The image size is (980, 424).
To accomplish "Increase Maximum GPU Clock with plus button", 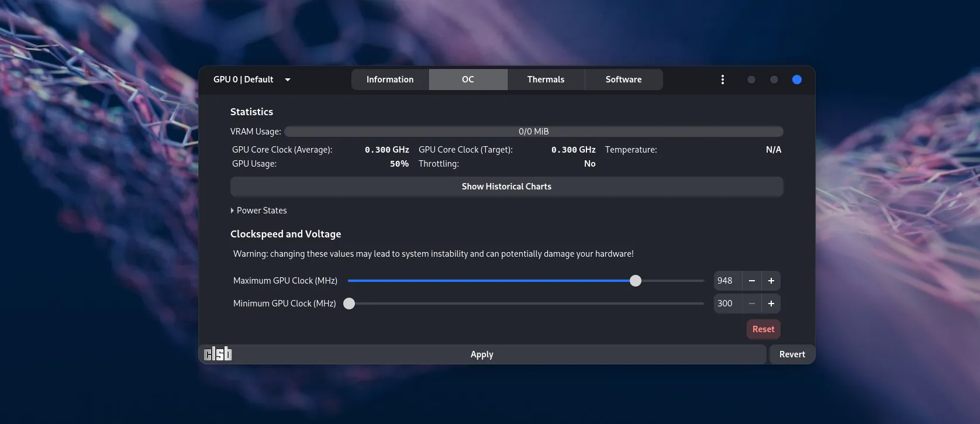I will point(771,281).
